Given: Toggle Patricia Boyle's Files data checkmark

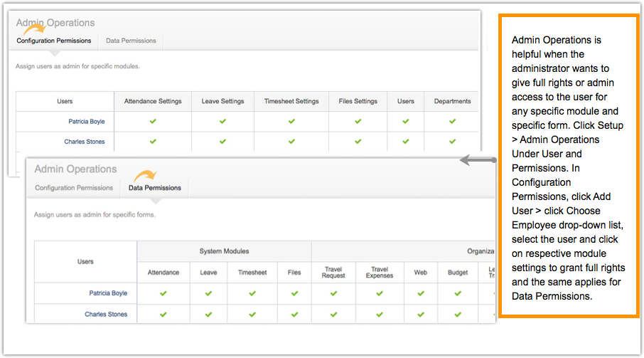Looking at the screenshot, I should coord(294,293).
